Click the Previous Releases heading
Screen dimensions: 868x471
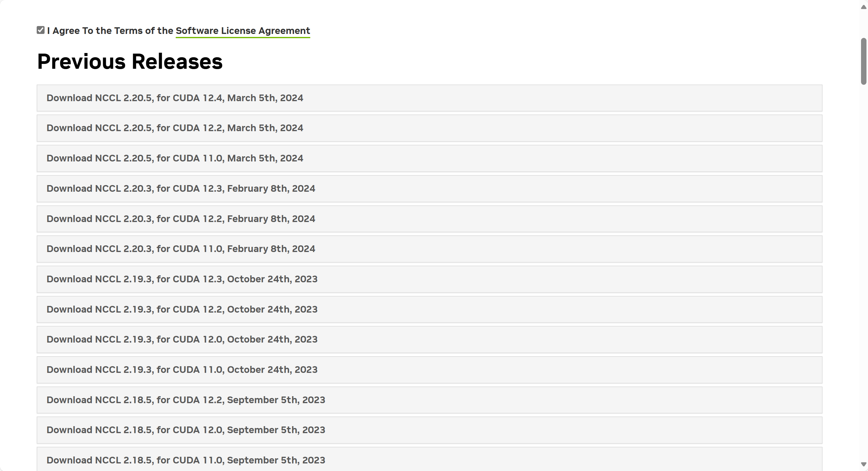[x=130, y=61]
